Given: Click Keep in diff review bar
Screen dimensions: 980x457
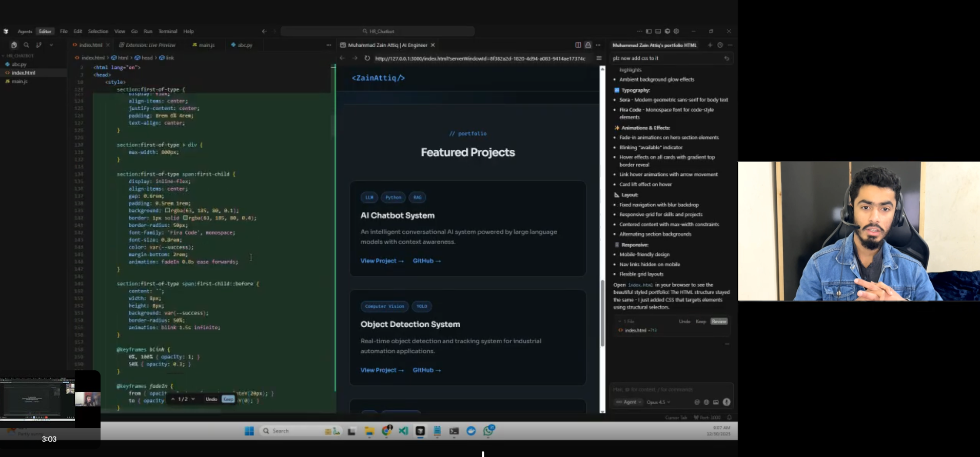Looking at the screenshot, I should [228, 399].
